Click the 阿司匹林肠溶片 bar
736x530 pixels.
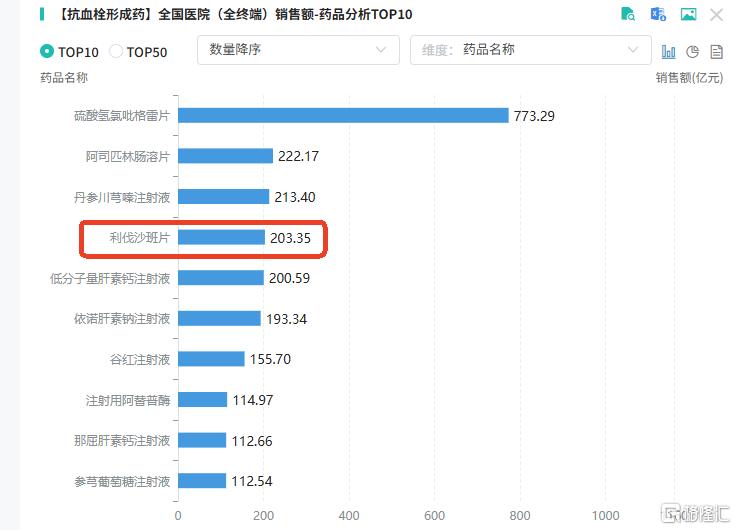pos(225,156)
